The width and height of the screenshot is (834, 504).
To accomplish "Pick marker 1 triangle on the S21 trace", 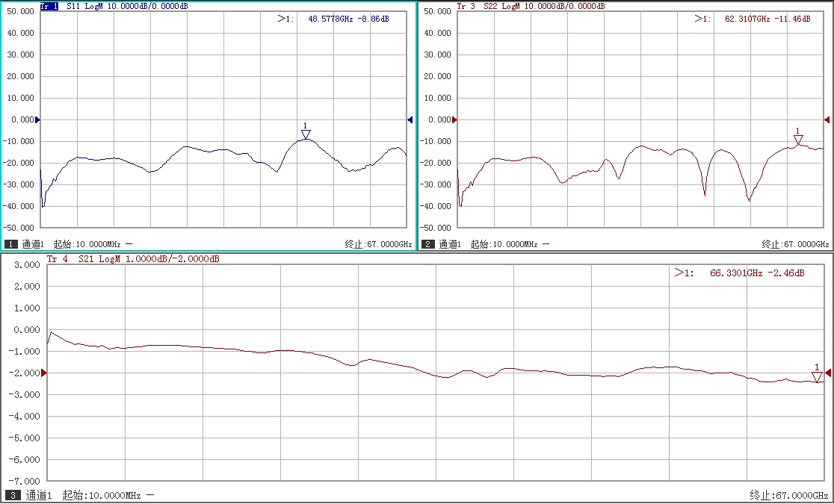I will 817,377.
